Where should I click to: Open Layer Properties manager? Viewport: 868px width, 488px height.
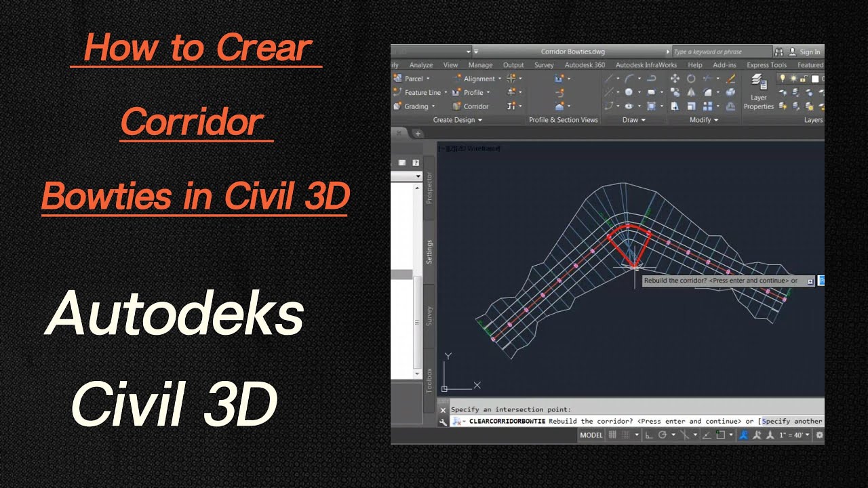(758, 92)
